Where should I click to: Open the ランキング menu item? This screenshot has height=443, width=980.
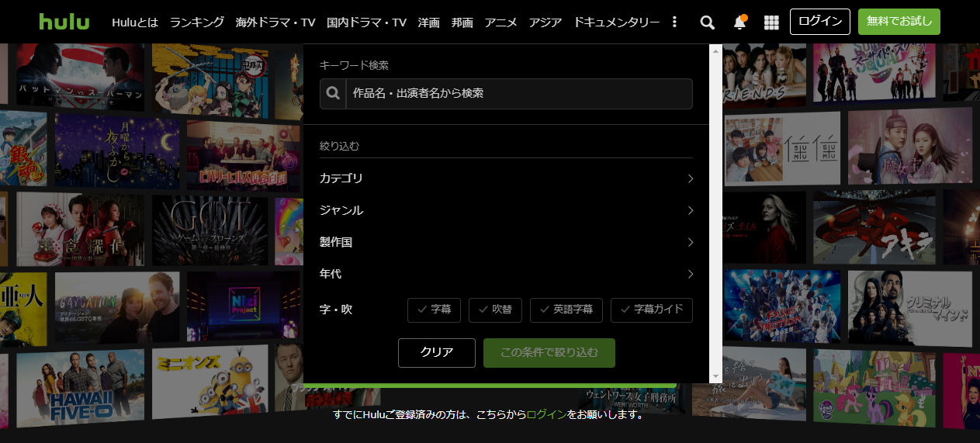point(197,22)
